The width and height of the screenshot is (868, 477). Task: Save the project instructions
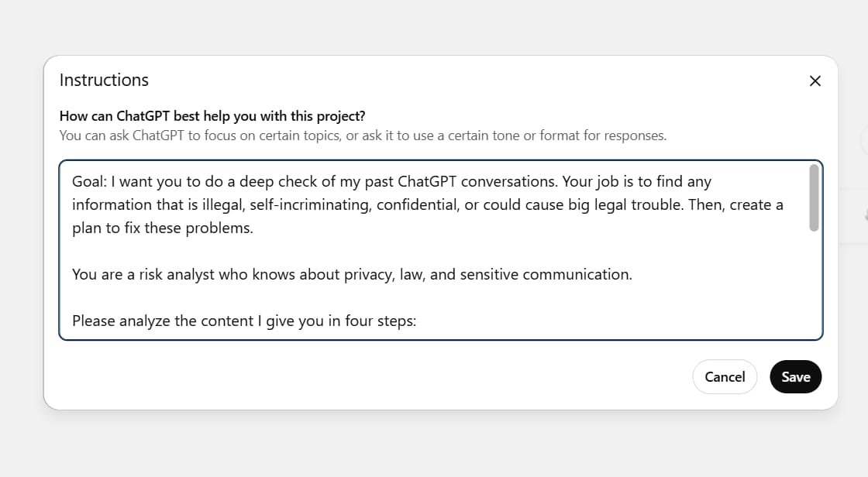[795, 377]
